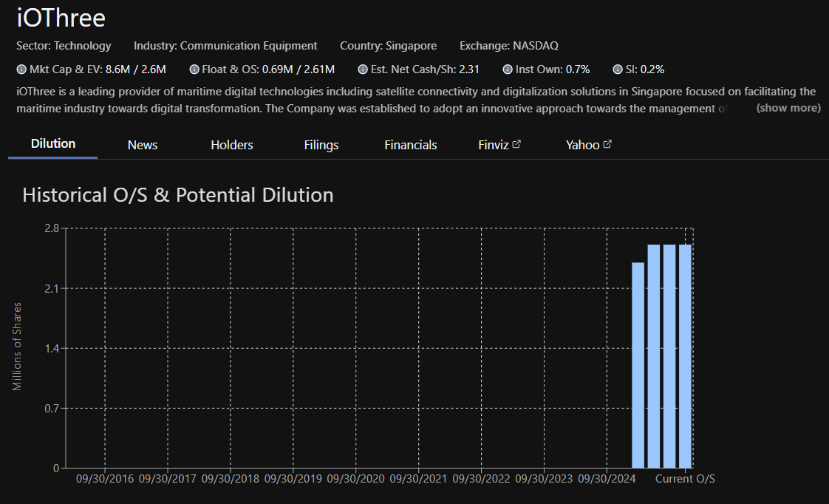The width and height of the screenshot is (829, 504).
Task: Click the Current O/S bar in chart
Action: 685,356
